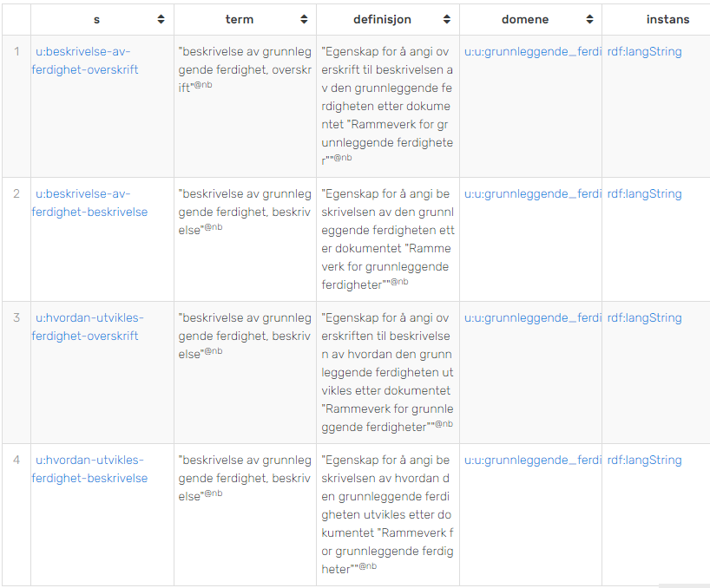
Task: Sort table by the s column
Action: point(161,19)
